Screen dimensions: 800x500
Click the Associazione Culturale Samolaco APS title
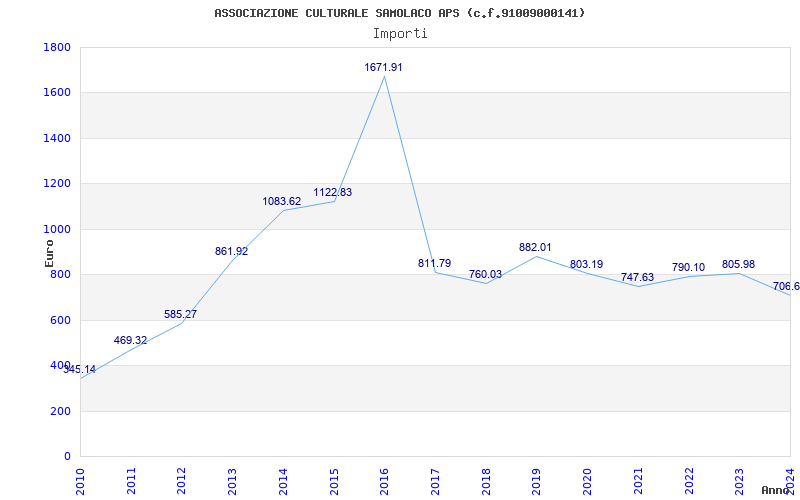pos(399,13)
